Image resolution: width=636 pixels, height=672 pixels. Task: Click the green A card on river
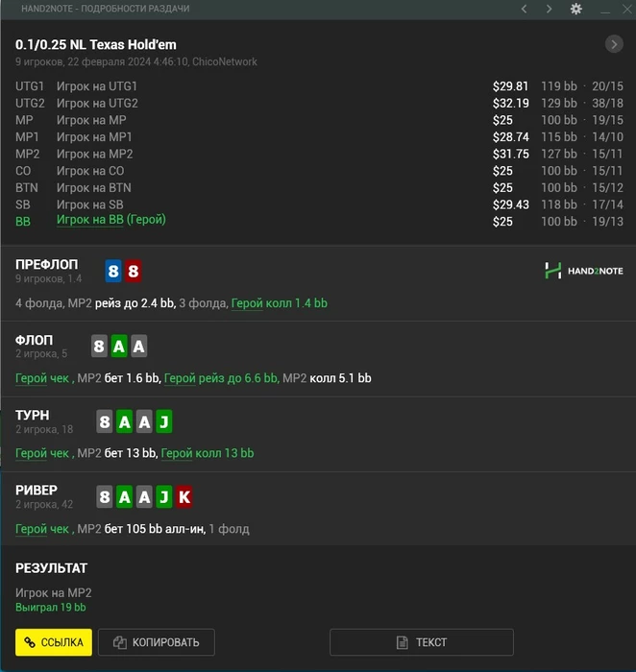click(124, 497)
